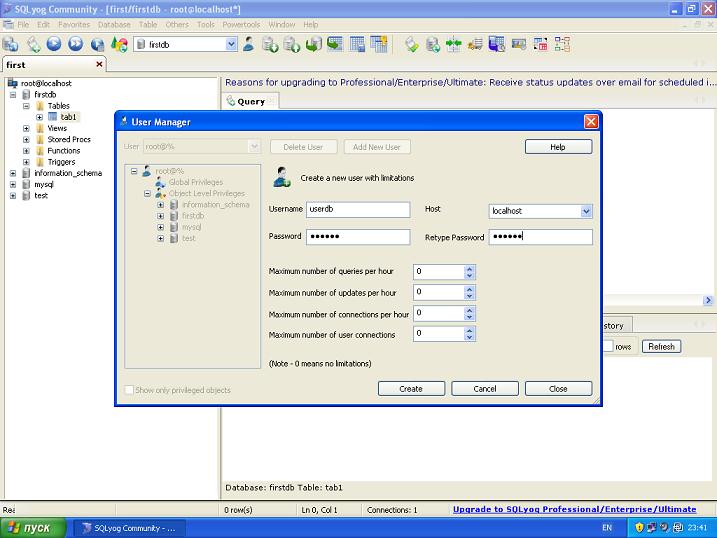Open the Database menu
The width and height of the screenshot is (717, 538).
click(x=114, y=25)
